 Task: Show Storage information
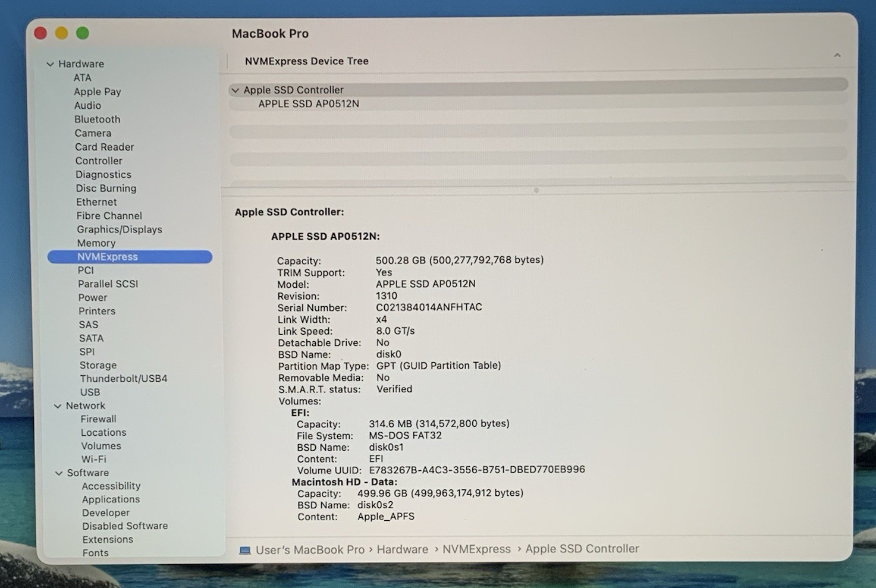coord(98,365)
